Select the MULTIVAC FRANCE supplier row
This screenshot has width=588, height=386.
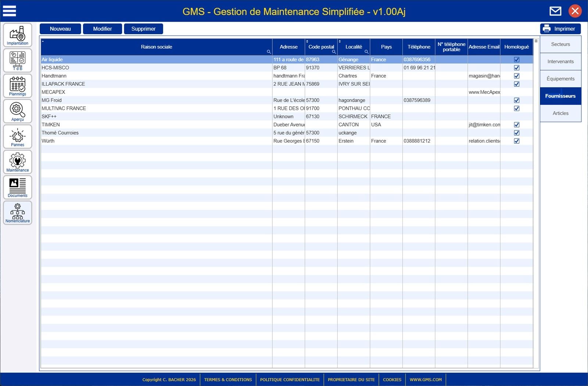tap(64, 108)
